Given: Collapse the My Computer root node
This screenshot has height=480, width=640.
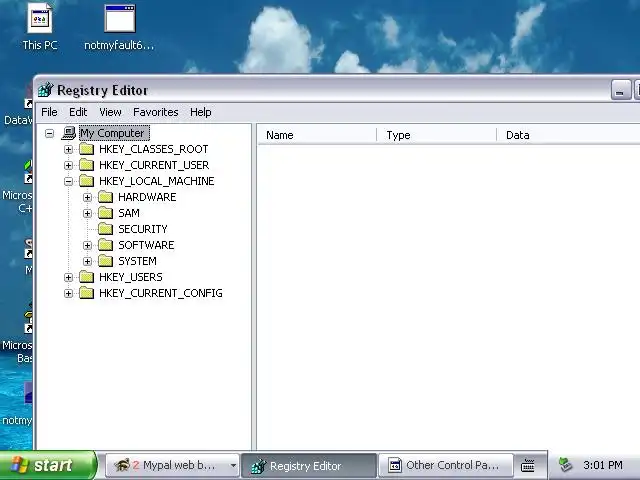Looking at the screenshot, I should (49, 133).
